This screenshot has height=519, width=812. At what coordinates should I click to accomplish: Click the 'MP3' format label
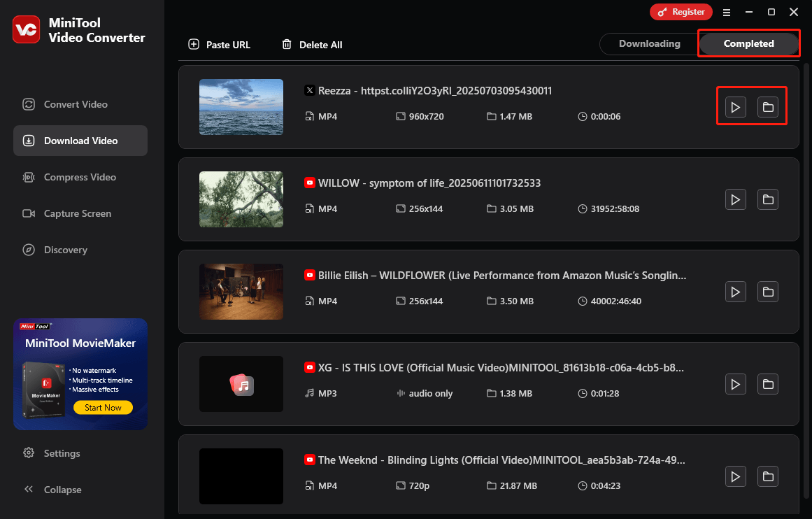coord(327,393)
